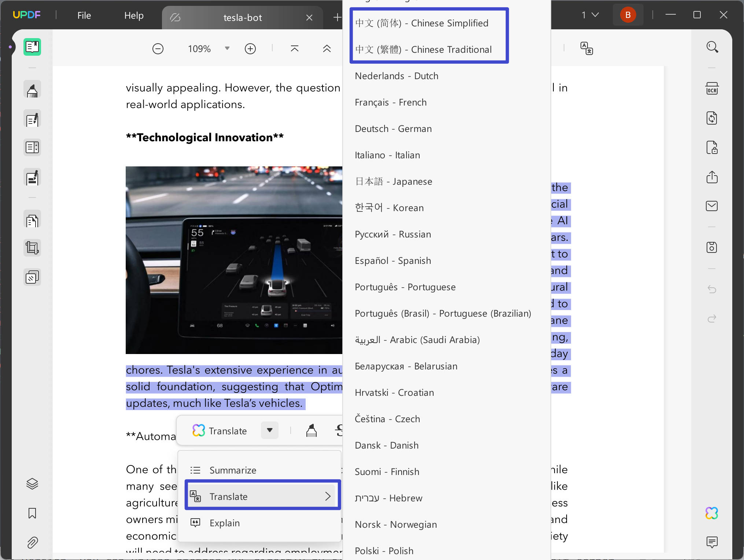Open user account avatar B

coord(628,15)
